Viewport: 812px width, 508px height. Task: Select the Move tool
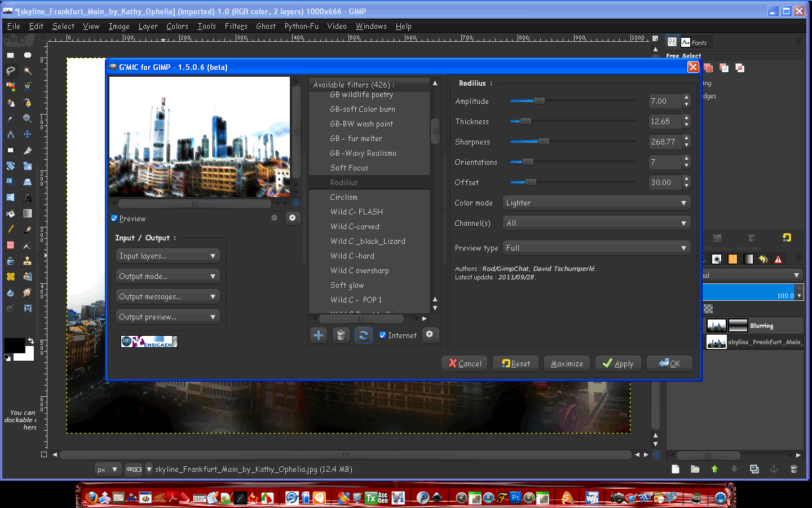(27, 134)
